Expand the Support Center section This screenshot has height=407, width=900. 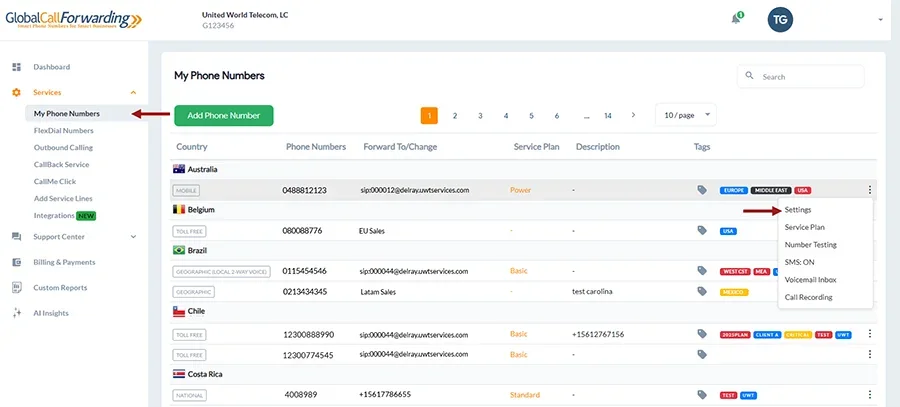click(x=134, y=237)
